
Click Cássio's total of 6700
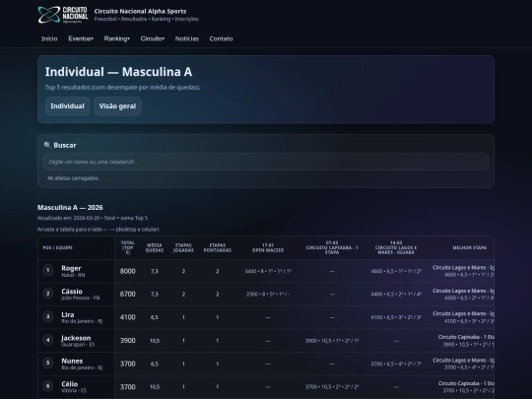pos(127,295)
